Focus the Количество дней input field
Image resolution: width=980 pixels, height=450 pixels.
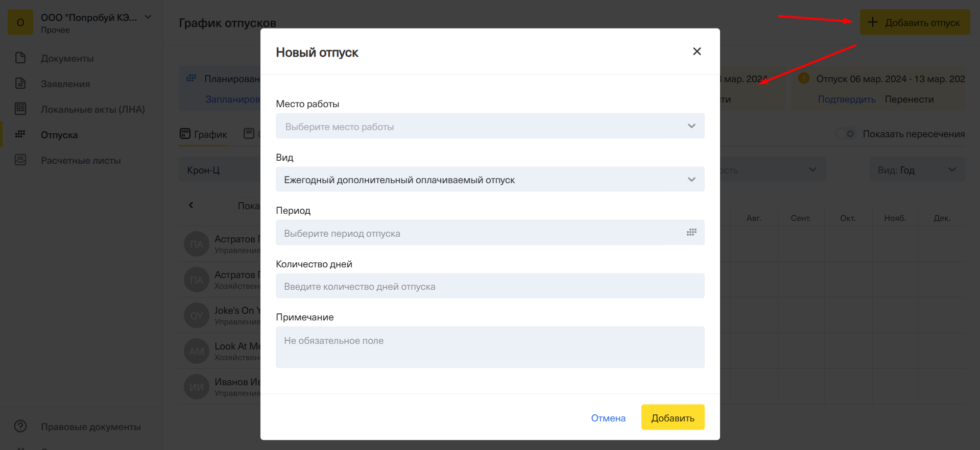(x=490, y=286)
